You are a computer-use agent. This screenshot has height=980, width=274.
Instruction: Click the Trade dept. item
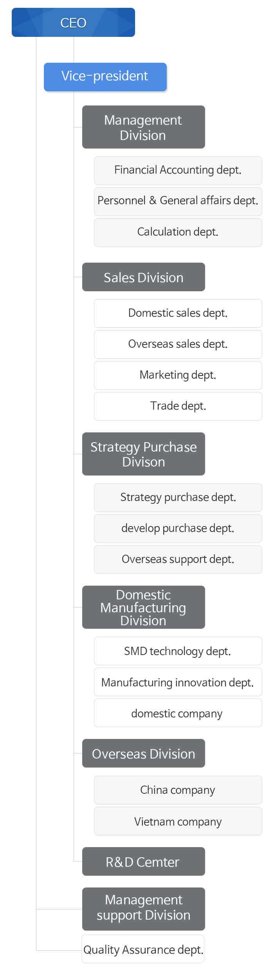coord(178,406)
